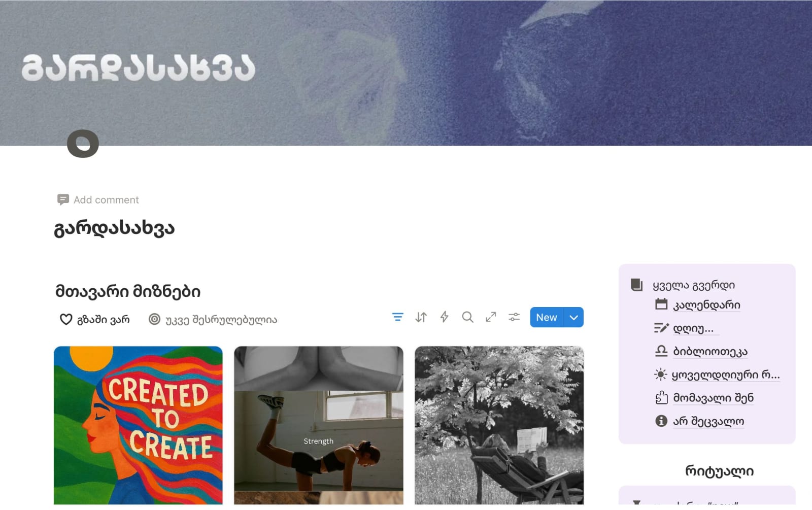Expand the dropdown arrow beside New

tap(573, 318)
